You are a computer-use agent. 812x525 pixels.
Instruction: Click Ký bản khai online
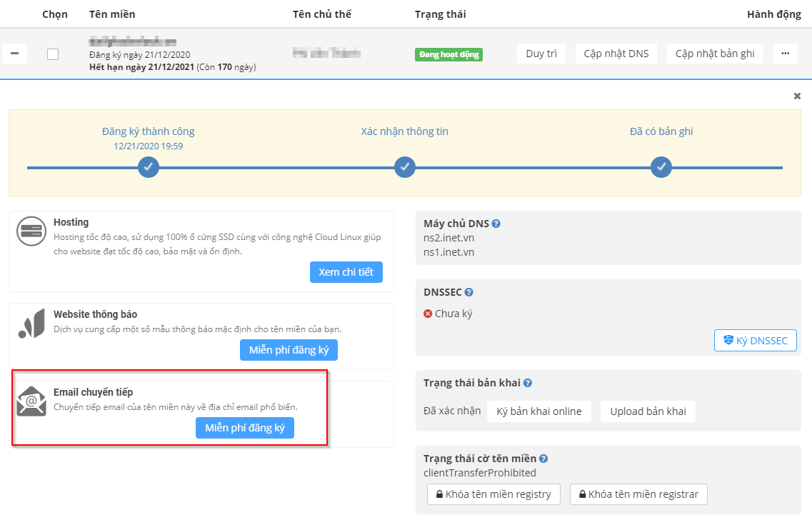539,411
